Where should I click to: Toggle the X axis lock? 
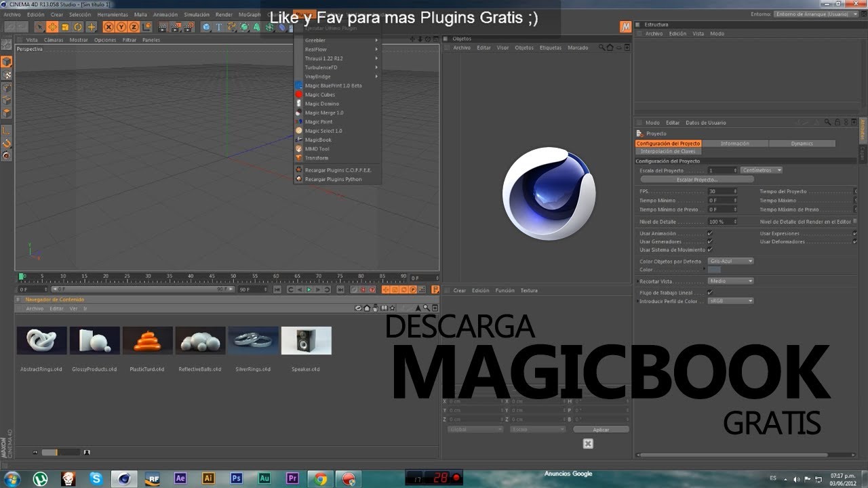coord(109,27)
